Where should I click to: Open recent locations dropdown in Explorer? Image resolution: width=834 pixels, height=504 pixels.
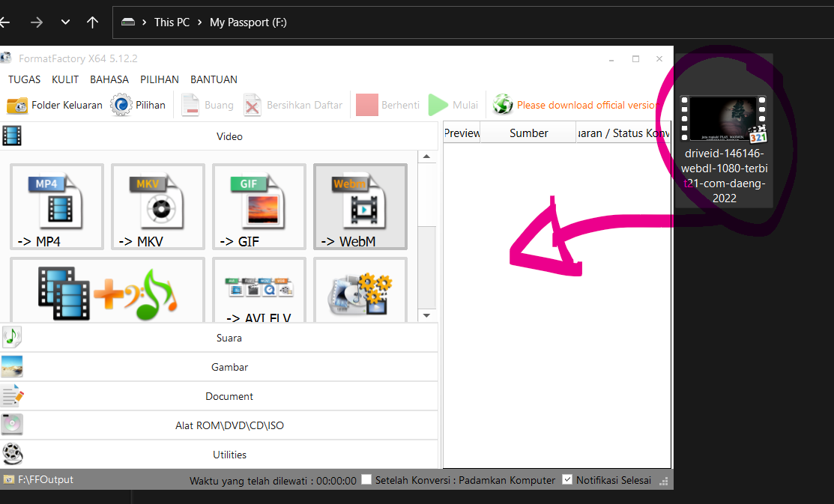click(65, 22)
